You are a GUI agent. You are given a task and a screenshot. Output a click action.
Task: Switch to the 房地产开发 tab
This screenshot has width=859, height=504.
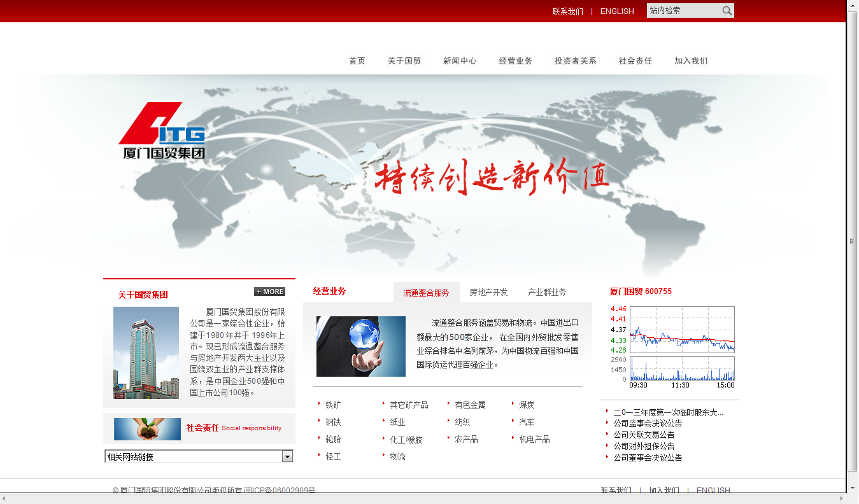(x=489, y=292)
